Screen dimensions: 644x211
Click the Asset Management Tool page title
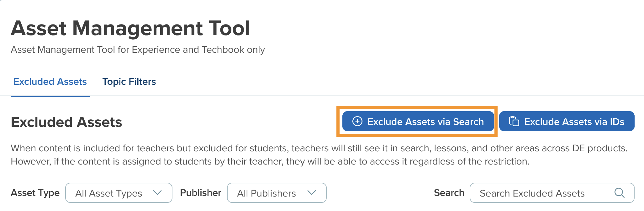tap(130, 28)
